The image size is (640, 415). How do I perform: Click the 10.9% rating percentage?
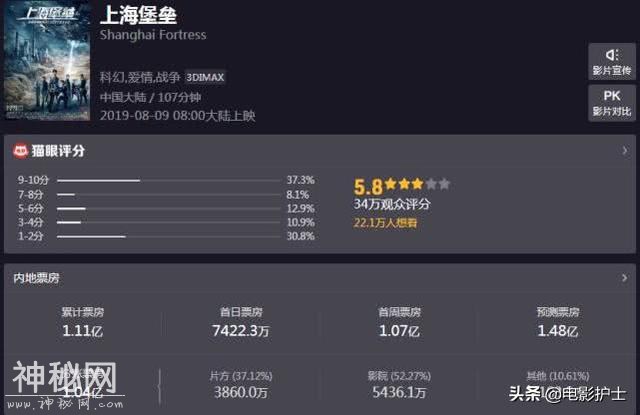coord(300,222)
